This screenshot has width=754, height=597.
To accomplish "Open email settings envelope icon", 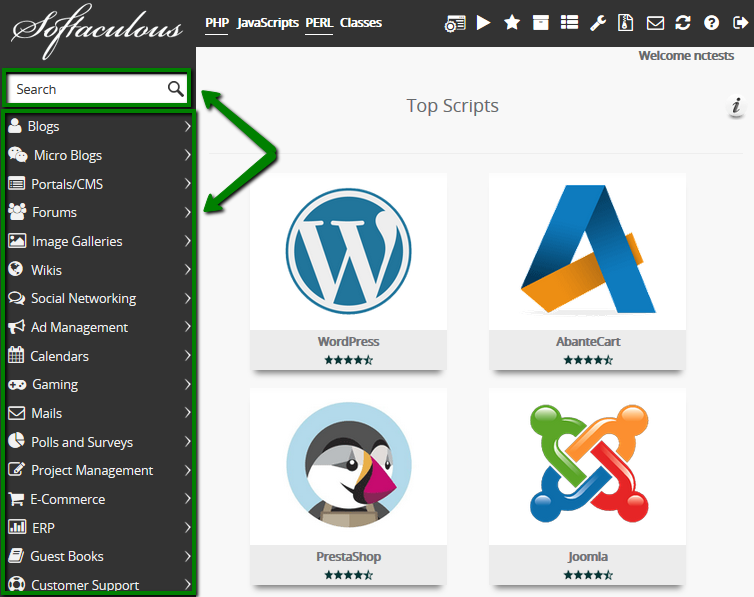I will pos(655,23).
